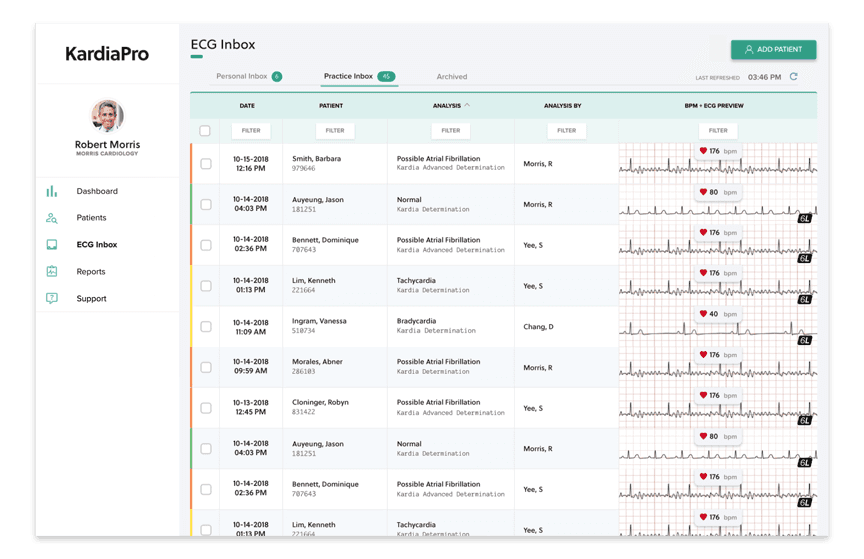Click the Reports icon in sidebar
Screen dimensions: 864x559
coord(52,272)
